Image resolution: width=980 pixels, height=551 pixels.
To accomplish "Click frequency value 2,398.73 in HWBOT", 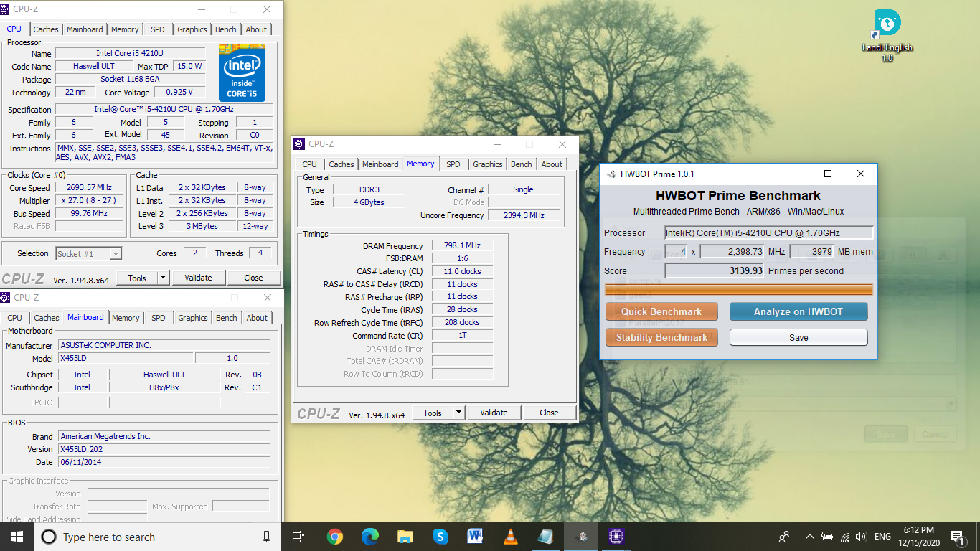I will (x=732, y=252).
